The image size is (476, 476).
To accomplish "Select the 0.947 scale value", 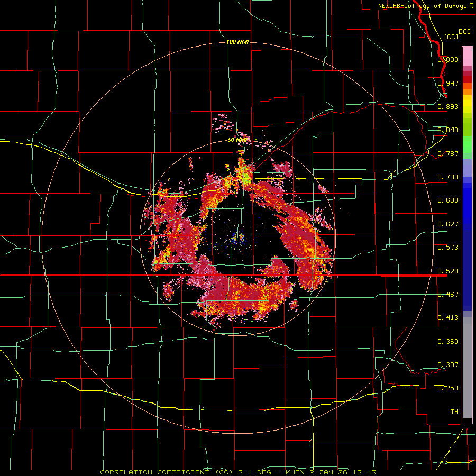I will [448, 83].
